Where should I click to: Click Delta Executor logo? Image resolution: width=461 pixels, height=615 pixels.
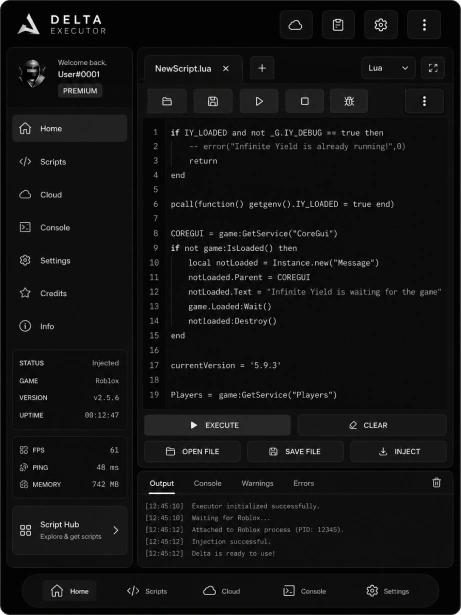pyautogui.click(x=62, y=24)
